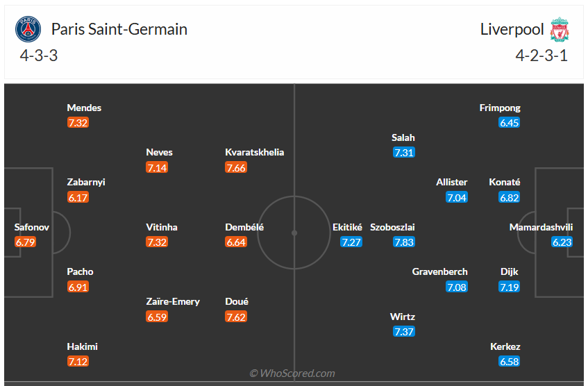Click Kerkez's 6.58 rating badge
The image size is (588, 386).
tap(509, 362)
